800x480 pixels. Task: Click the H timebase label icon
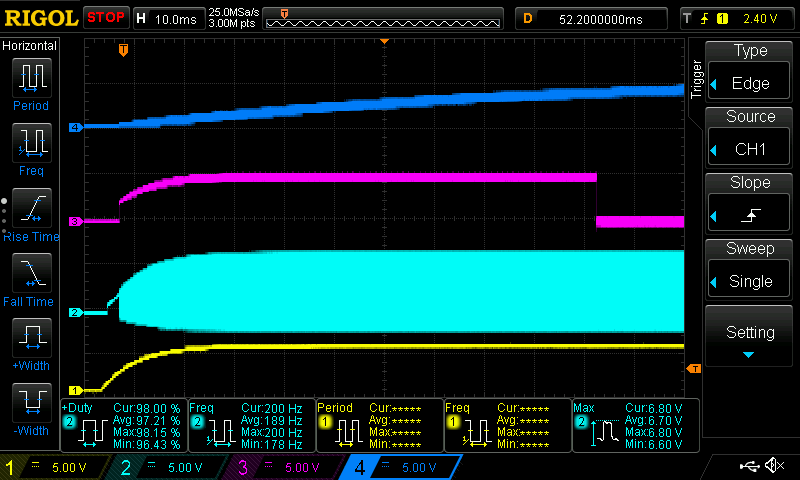click(x=141, y=19)
